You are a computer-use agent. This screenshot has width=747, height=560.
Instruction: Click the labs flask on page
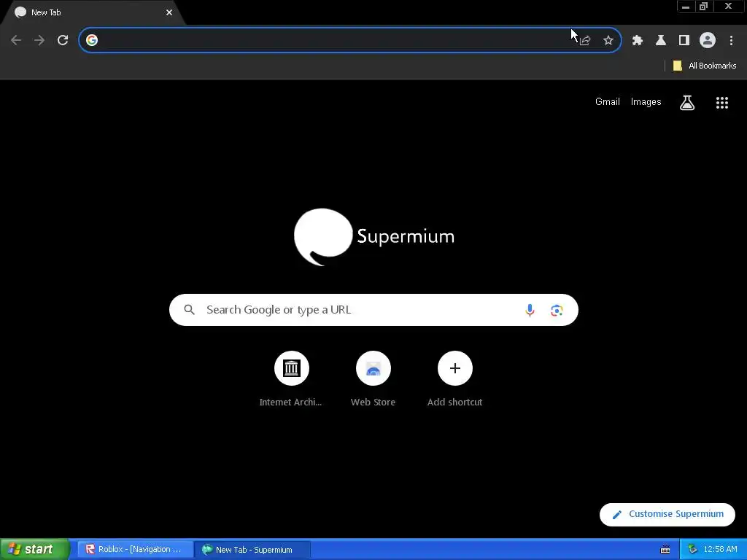pos(687,102)
